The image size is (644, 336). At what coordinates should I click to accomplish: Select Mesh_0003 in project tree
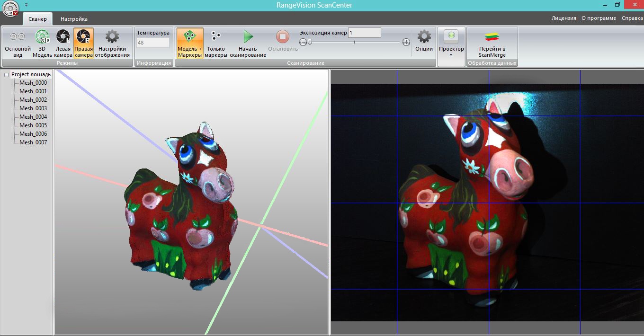(33, 108)
